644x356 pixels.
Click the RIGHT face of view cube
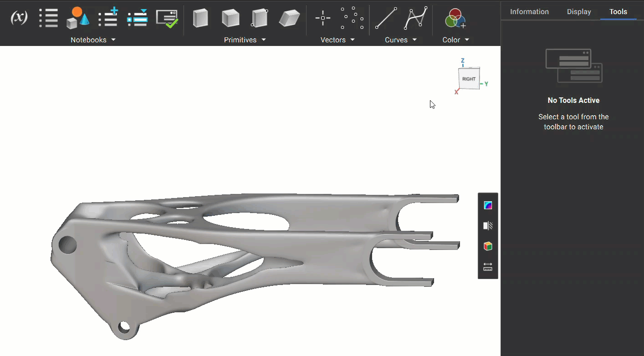[x=469, y=79]
